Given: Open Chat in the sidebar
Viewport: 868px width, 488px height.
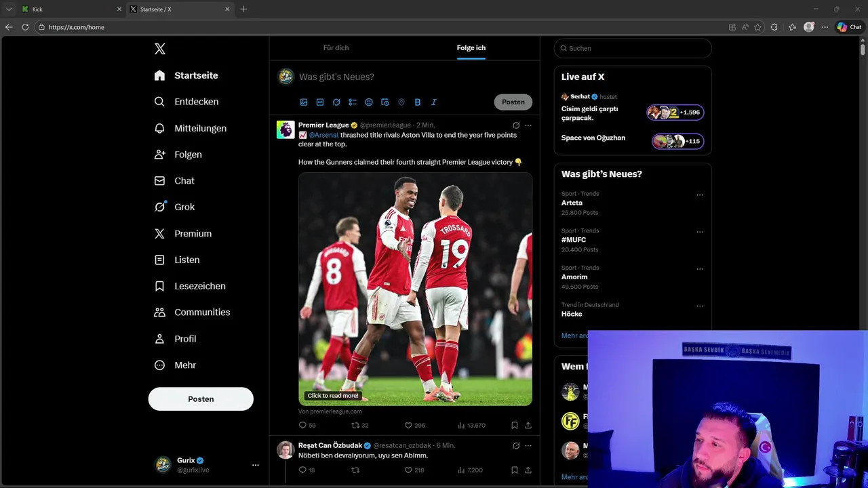Looking at the screenshot, I should (x=174, y=181).
